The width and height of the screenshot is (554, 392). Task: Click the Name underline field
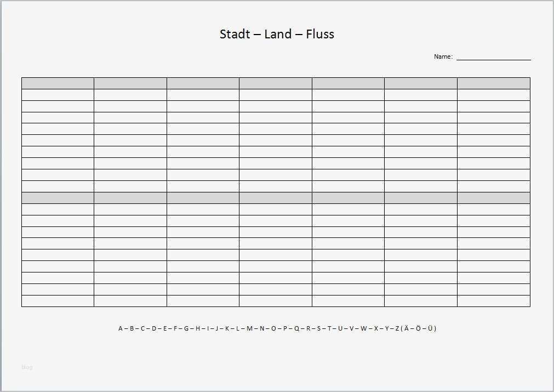pyautogui.click(x=493, y=57)
